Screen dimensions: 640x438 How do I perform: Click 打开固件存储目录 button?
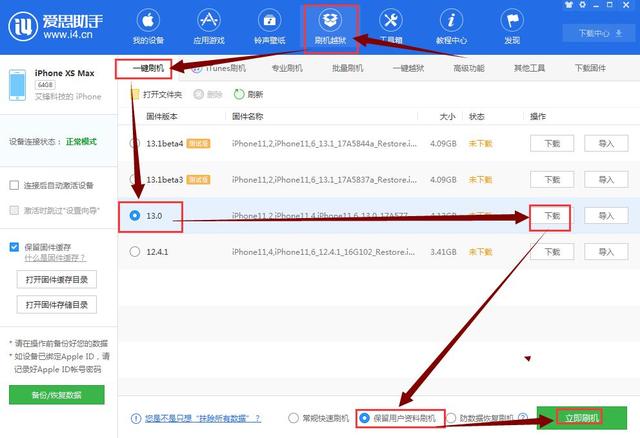click(x=57, y=305)
